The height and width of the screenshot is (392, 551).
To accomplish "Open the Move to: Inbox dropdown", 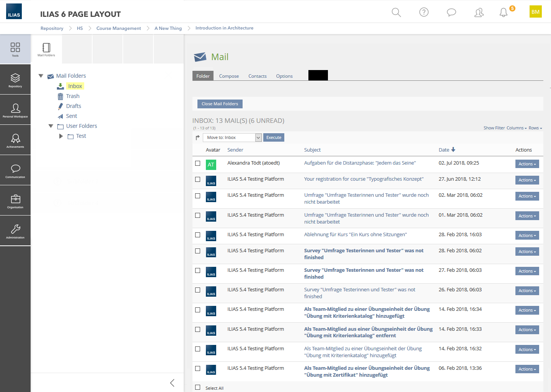I will (x=232, y=137).
